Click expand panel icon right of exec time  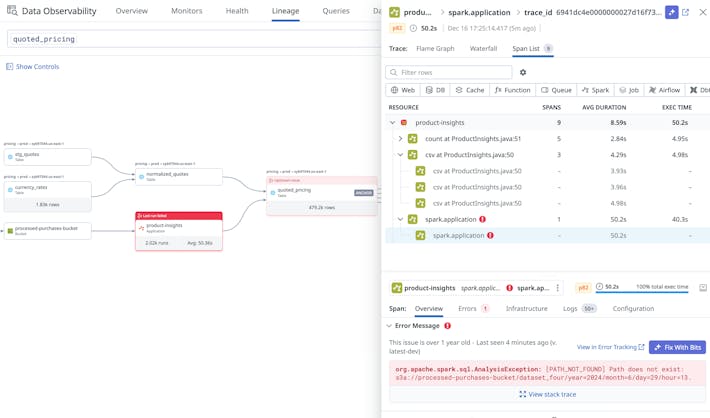tap(703, 288)
